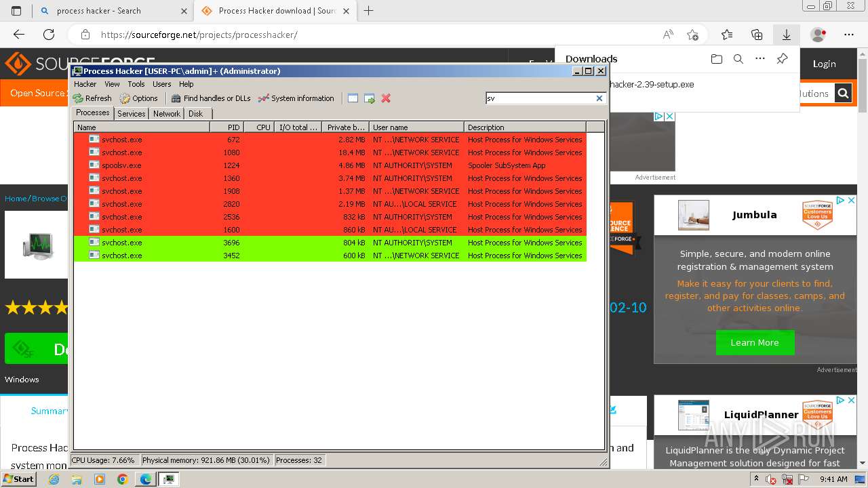Pin the Downloads panel

[782, 59]
